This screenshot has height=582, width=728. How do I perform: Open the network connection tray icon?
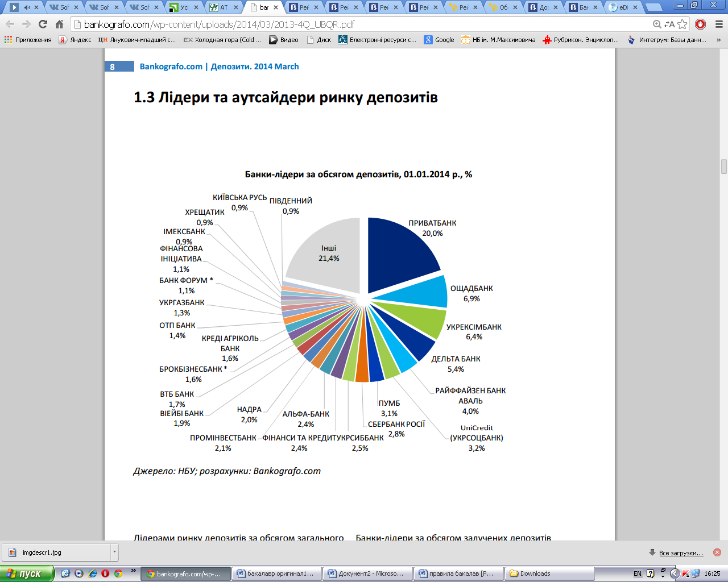pos(695,573)
